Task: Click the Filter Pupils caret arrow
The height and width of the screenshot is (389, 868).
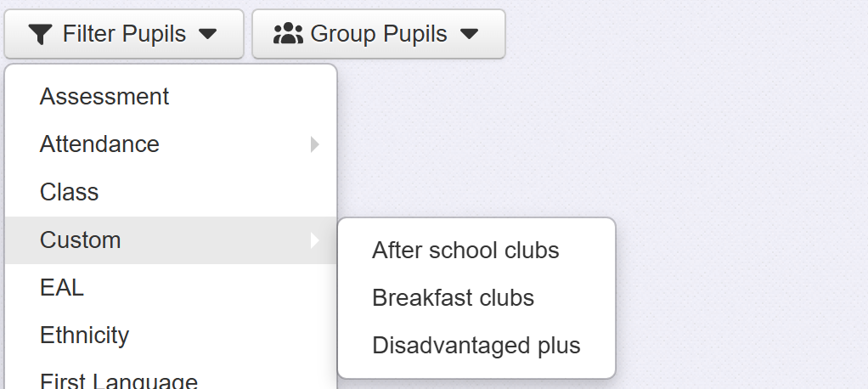Action: coord(208,34)
